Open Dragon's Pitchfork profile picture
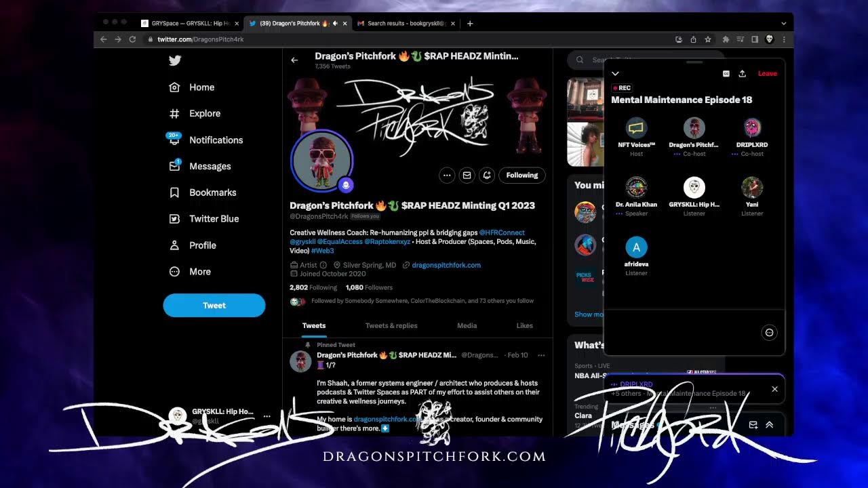This screenshot has width=868, height=488. (x=321, y=161)
